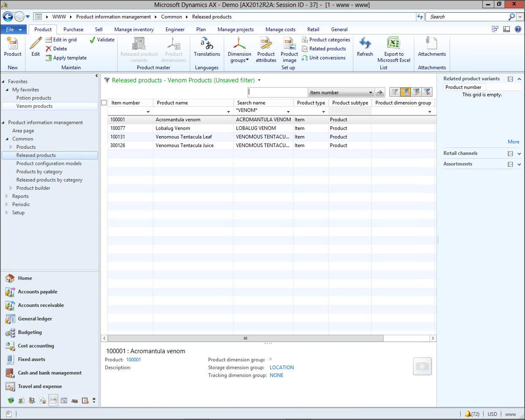Open the Purchase ribbon tab
The width and height of the screenshot is (525, 420).
(73, 30)
